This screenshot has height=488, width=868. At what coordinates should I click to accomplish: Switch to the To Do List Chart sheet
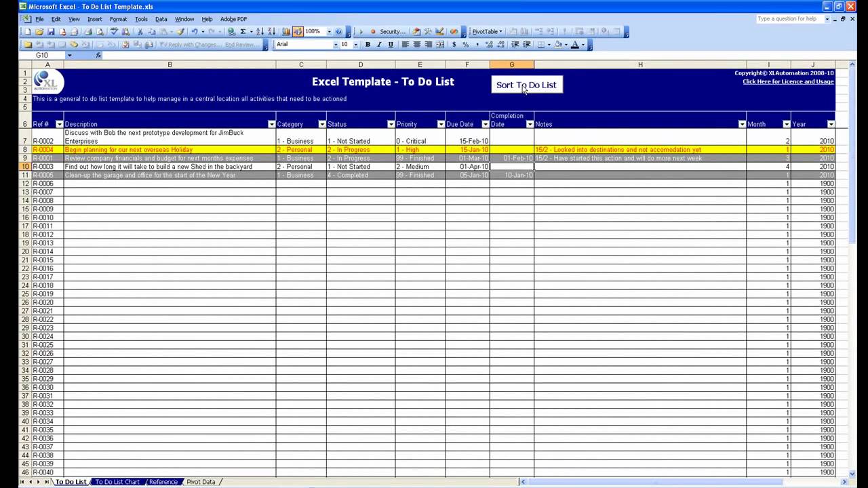click(x=117, y=482)
